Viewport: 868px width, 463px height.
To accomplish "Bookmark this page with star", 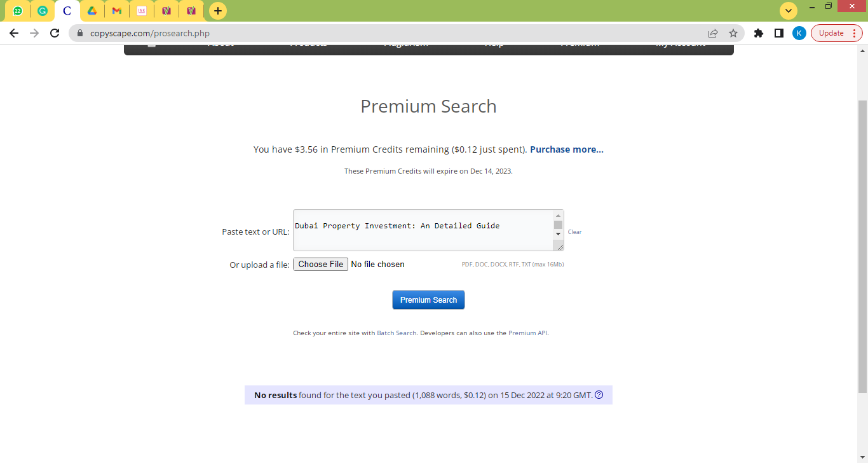I will [733, 33].
